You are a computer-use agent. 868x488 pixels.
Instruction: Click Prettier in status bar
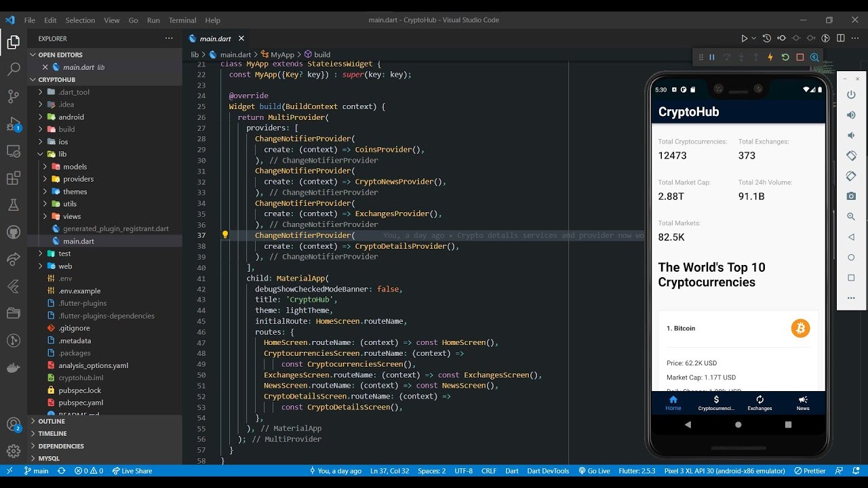point(810,471)
